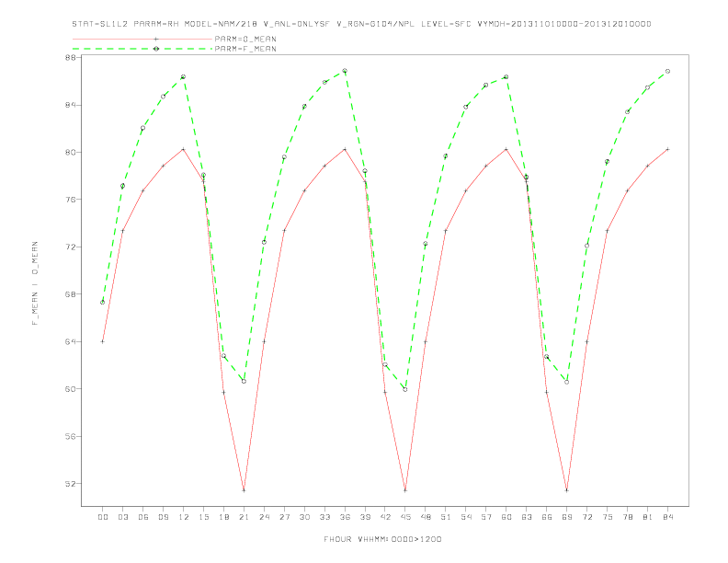This screenshot has width=728, height=563.
Task: Click the 81 hour label on x-axis
Action: (x=648, y=517)
